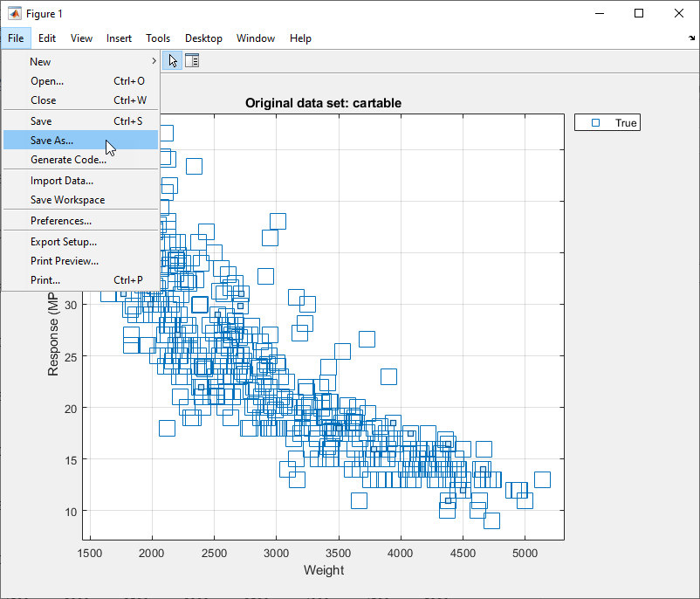
Task: Open Preferences... from the menu
Action: coord(60,221)
